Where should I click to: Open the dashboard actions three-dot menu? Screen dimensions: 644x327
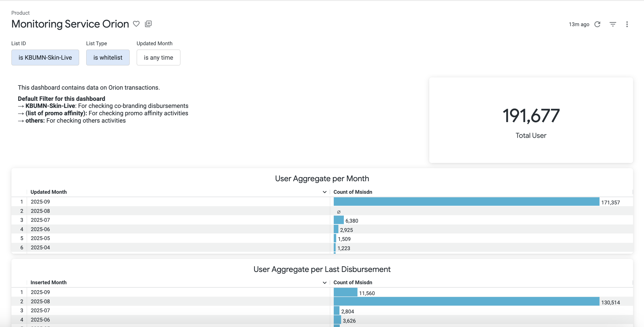coord(627,24)
